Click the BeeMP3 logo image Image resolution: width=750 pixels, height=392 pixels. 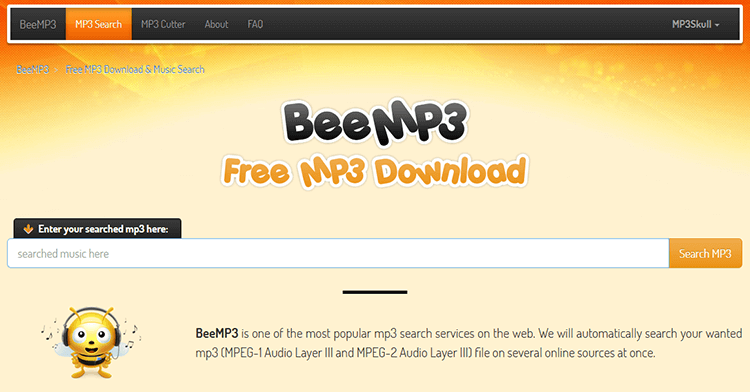tap(375, 122)
